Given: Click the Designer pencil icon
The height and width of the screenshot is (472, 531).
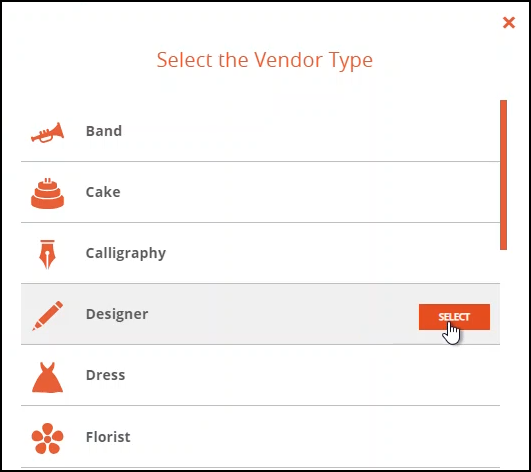Looking at the screenshot, I should (x=47, y=316).
